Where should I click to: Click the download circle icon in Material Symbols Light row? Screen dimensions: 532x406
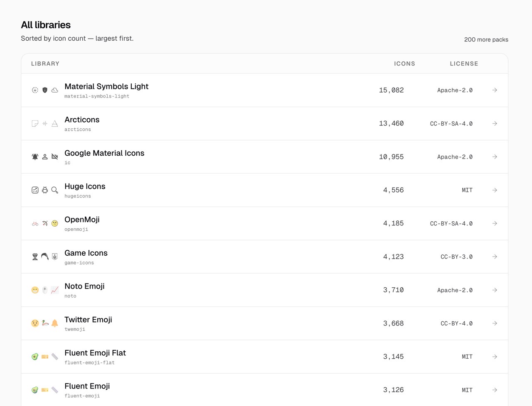[x=35, y=90]
